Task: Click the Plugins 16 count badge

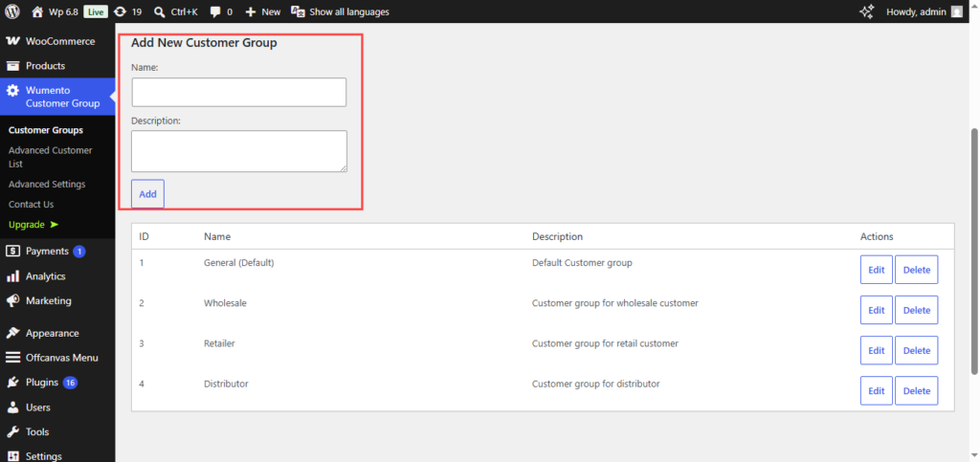Action: (70, 383)
